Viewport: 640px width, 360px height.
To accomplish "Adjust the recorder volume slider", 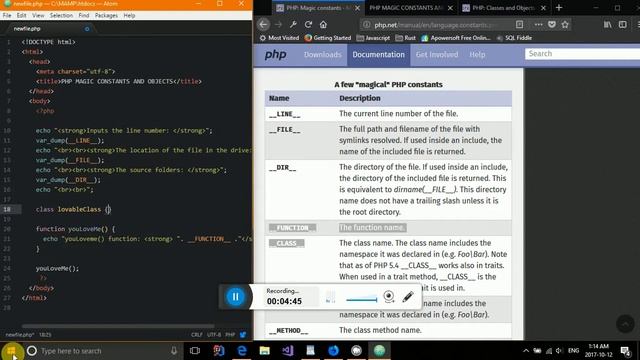I will [362, 300].
